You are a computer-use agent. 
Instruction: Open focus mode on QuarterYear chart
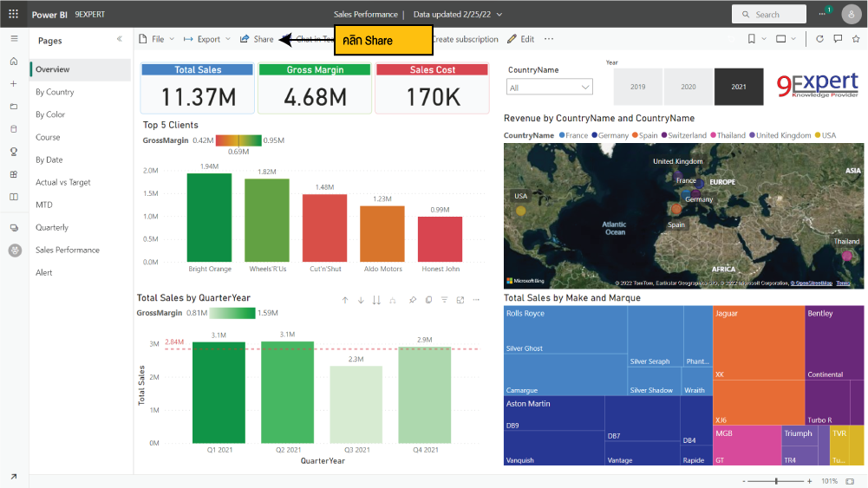tap(460, 300)
